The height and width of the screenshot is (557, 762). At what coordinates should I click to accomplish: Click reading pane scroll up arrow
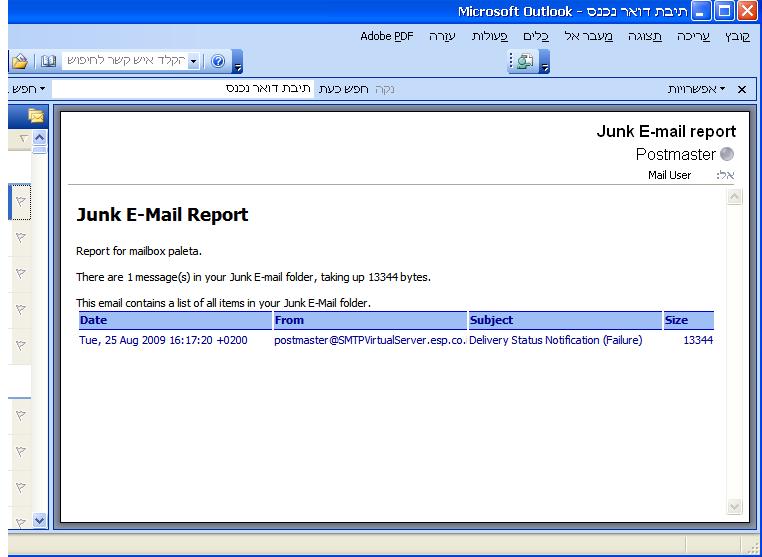coord(734,196)
